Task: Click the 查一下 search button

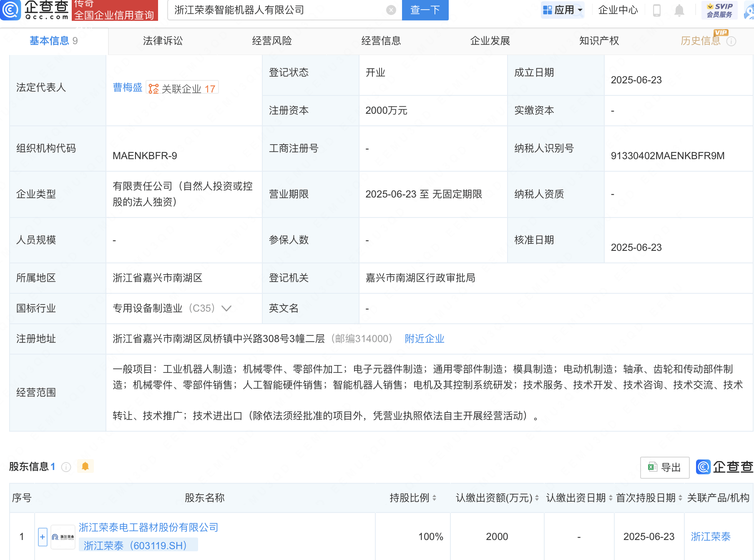Action: coord(425,10)
